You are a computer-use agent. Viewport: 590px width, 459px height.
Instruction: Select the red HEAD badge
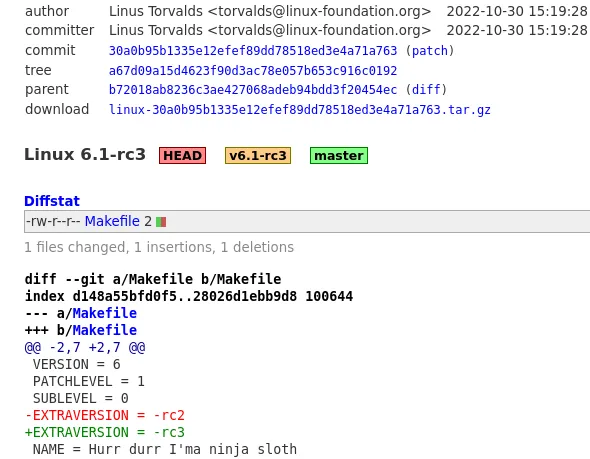(x=182, y=155)
